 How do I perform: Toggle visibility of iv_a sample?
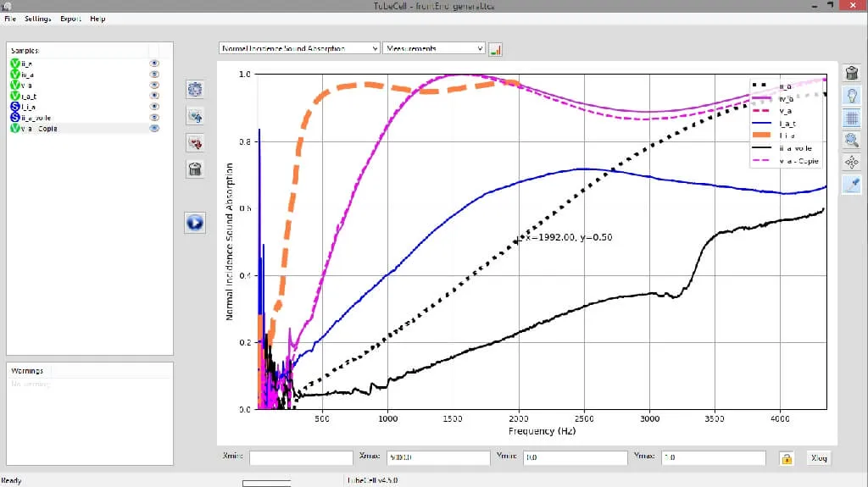click(154, 75)
